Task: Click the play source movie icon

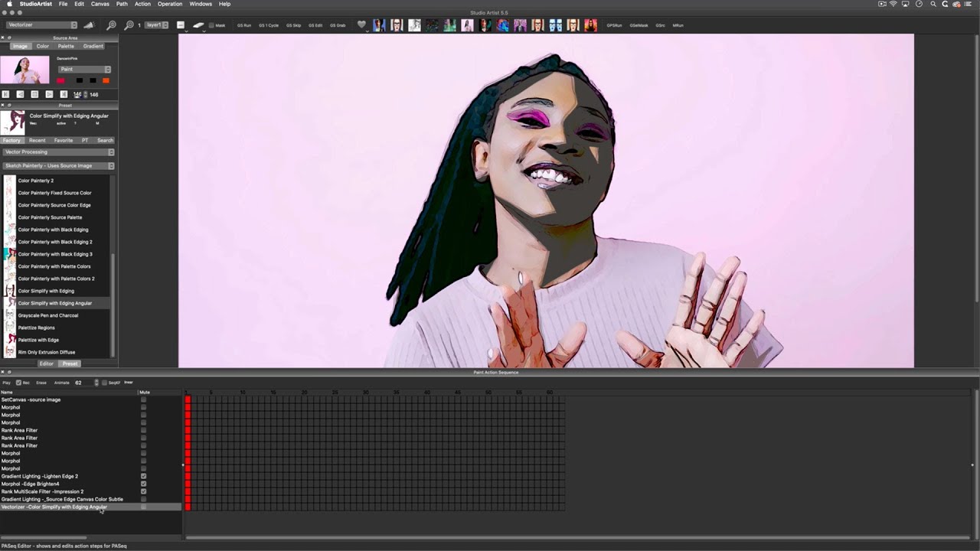Action: point(49,94)
